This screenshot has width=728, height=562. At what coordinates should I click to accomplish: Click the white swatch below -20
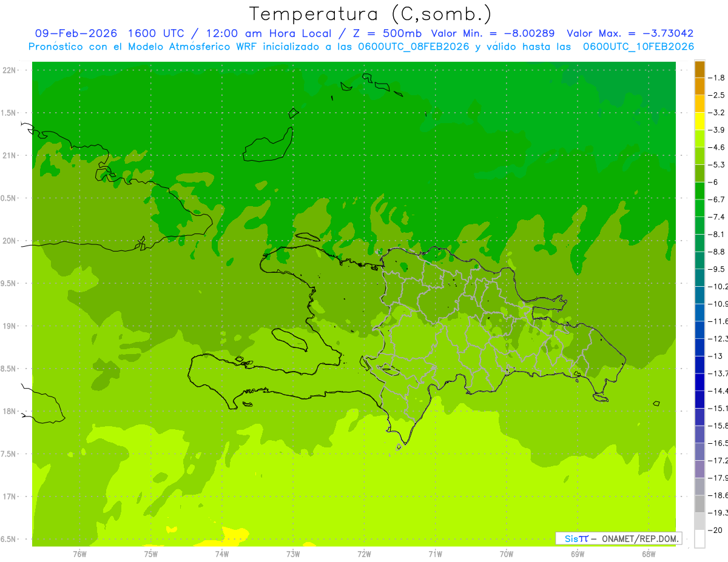[x=699, y=539]
